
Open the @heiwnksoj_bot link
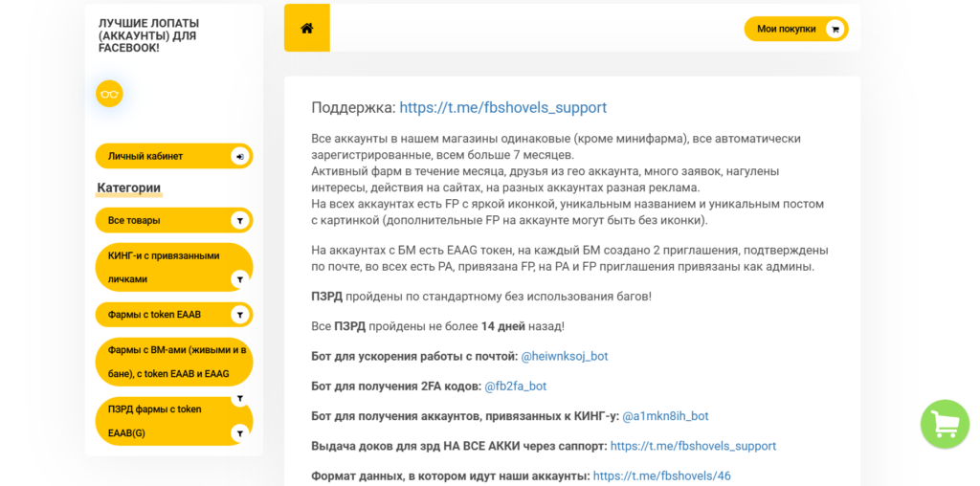pos(564,356)
